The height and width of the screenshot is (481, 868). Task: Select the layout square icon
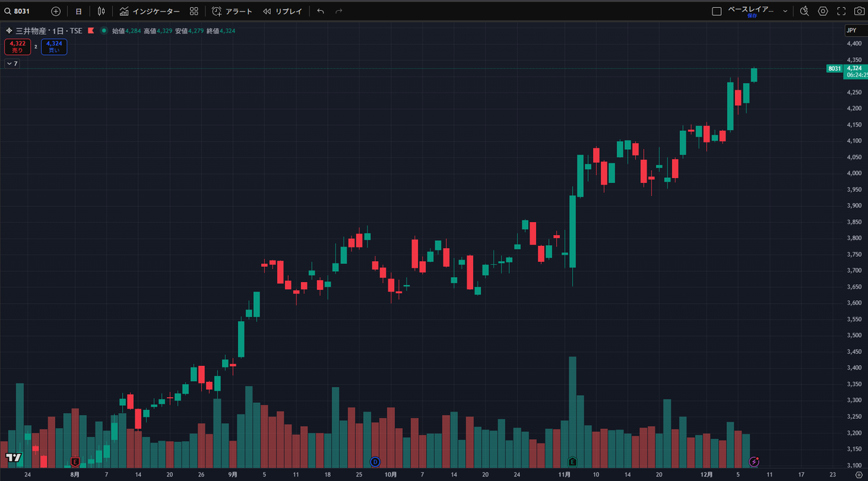717,12
